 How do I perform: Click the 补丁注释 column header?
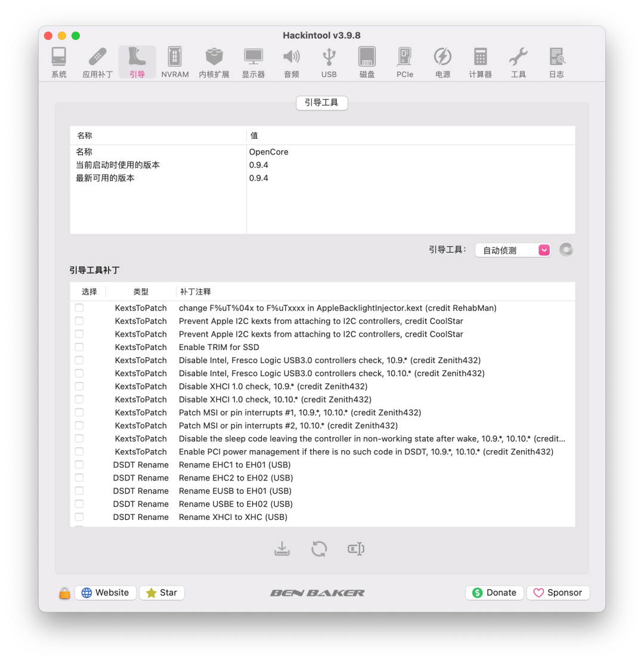tap(376, 292)
